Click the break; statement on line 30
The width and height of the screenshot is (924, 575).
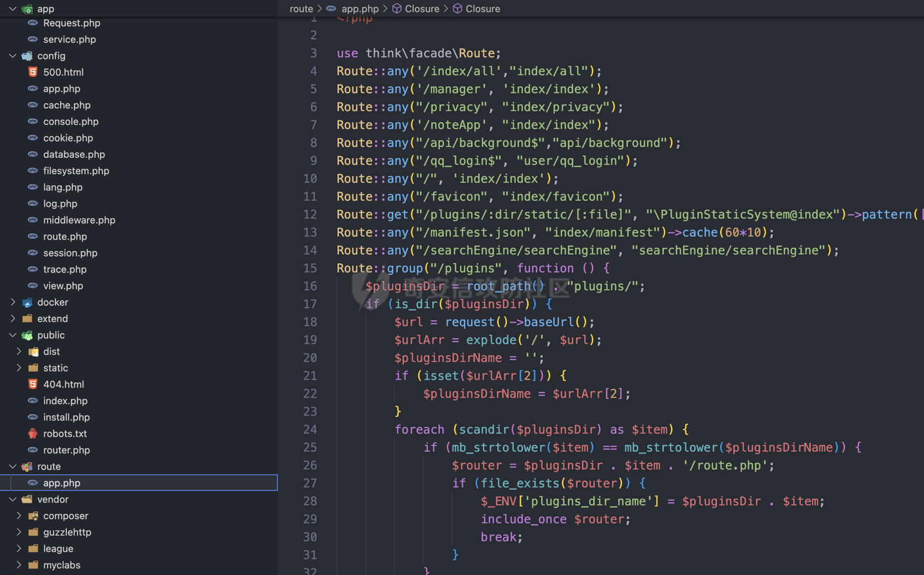coord(501,537)
